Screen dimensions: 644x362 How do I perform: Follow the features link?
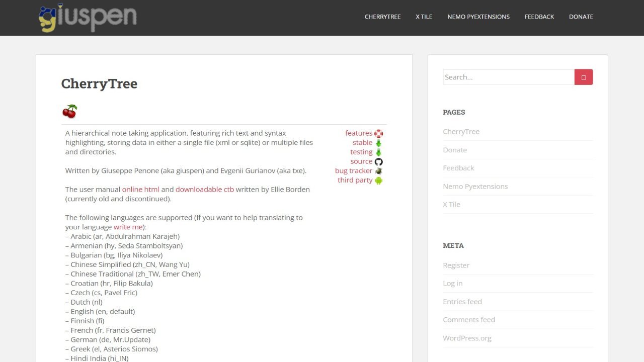[x=359, y=133]
